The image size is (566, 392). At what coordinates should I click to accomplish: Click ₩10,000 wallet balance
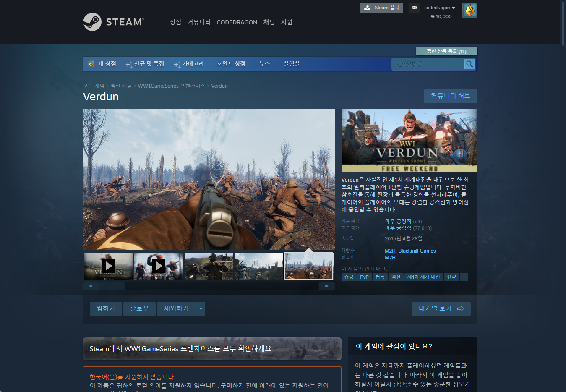[441, 16]
